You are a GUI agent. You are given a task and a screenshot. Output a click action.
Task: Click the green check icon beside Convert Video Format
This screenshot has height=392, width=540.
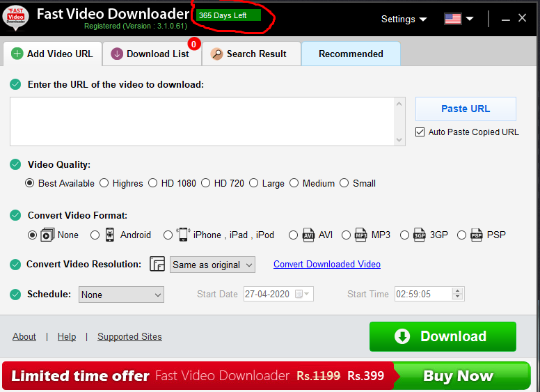pyautogui.click(x=15, y=215)
